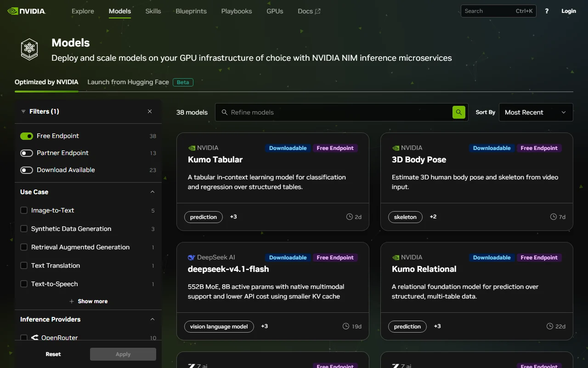Check the Image-to-Text checkbox
The height and width of the screenshot is (368, 588).
coord(24,210)
